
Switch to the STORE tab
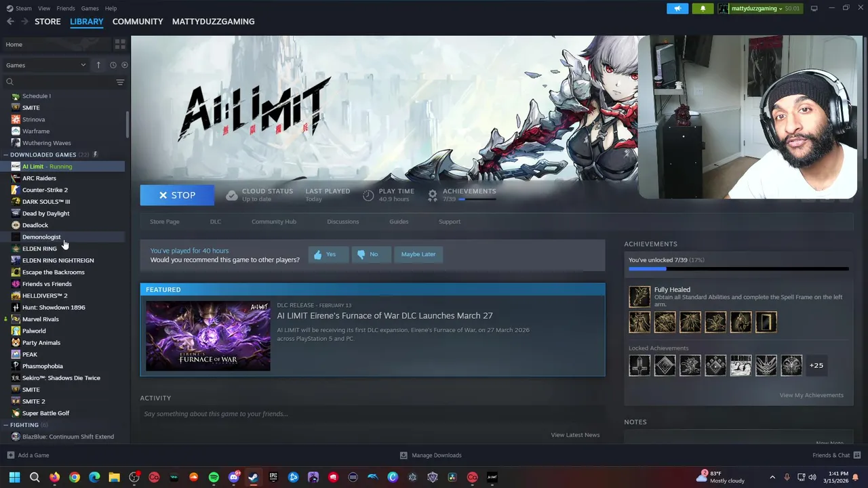tap(47, 22)
